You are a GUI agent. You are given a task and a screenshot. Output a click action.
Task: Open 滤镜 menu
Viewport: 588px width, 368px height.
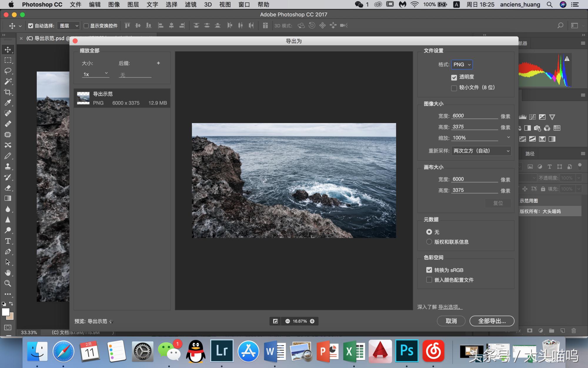point(191,4)
